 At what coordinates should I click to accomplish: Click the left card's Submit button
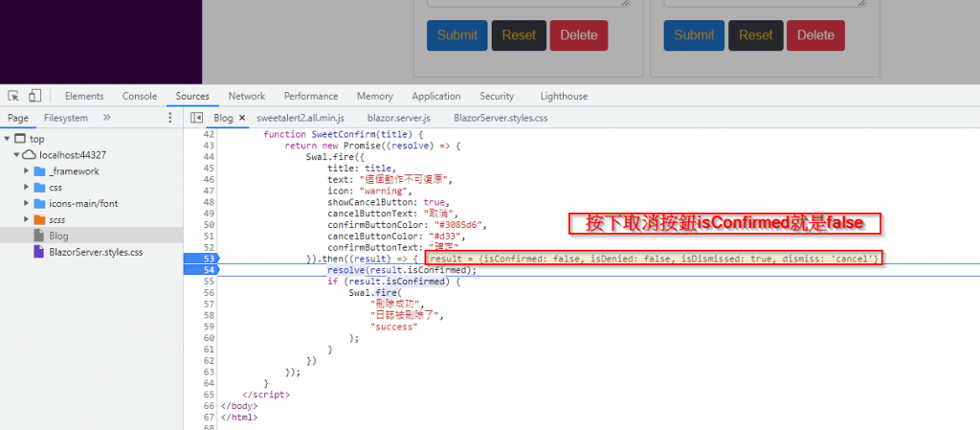point(457,35)
